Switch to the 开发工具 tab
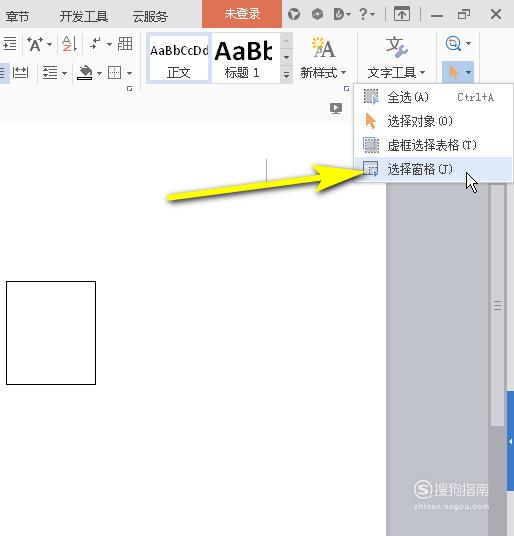Image resolution: width=514 pixels, height=536 pixels. click(x=84, y=16)
